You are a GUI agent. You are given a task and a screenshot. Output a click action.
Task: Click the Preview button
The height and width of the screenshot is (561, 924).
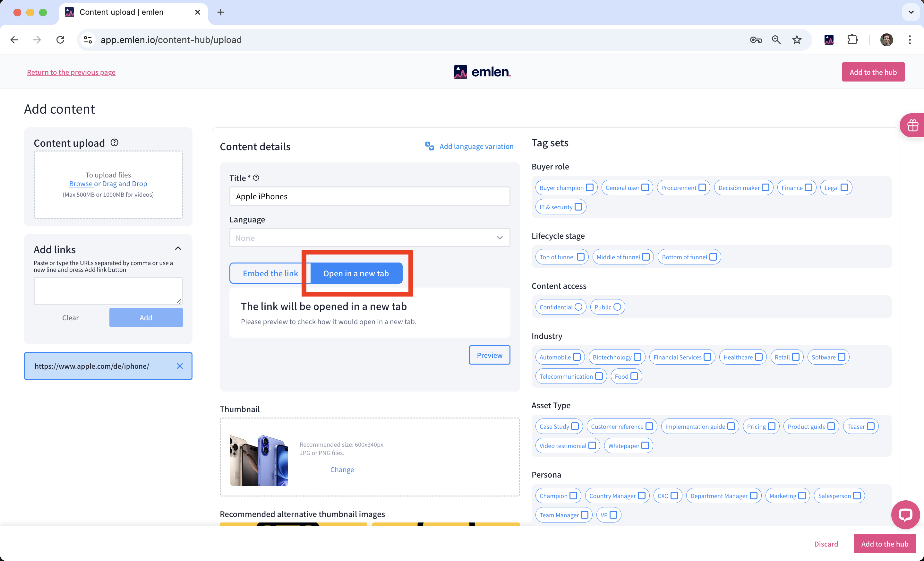coord(489,355)
